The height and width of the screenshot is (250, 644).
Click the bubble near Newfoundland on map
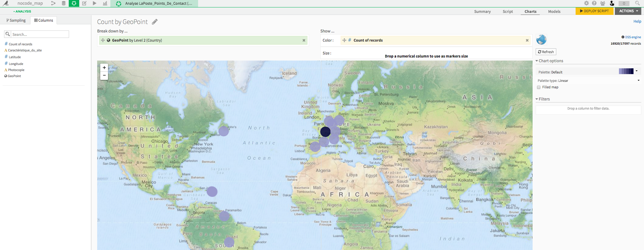[x=223, y=131]
